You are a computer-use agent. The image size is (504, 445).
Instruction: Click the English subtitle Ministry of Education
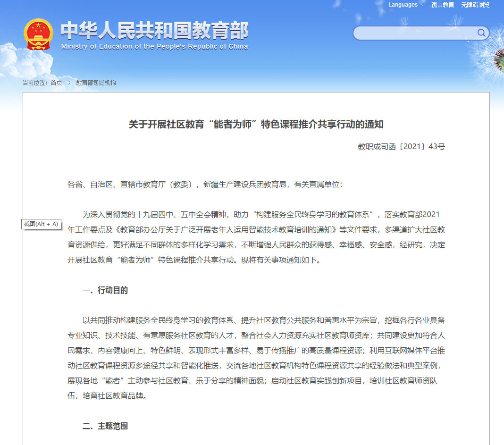pos(154,47)
